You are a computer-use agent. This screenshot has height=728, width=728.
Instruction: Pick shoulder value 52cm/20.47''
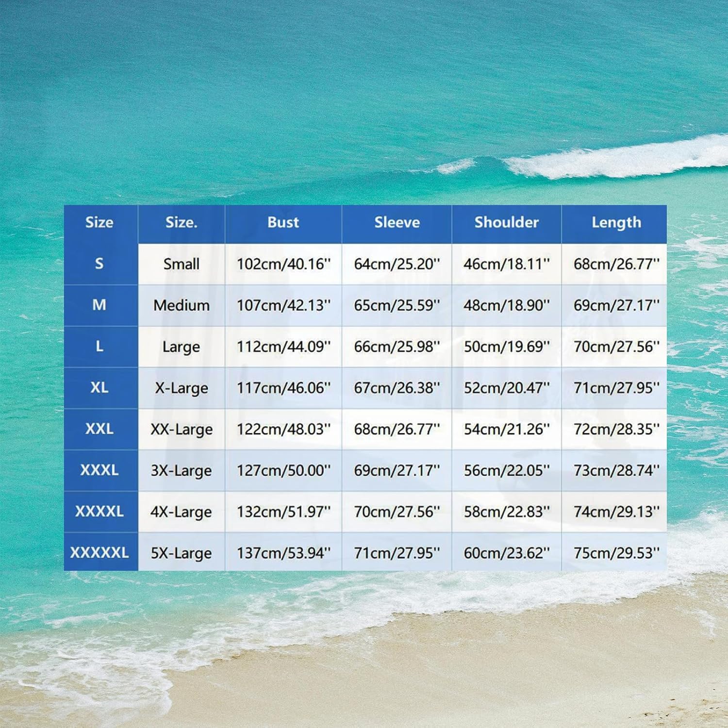point(507,388)
